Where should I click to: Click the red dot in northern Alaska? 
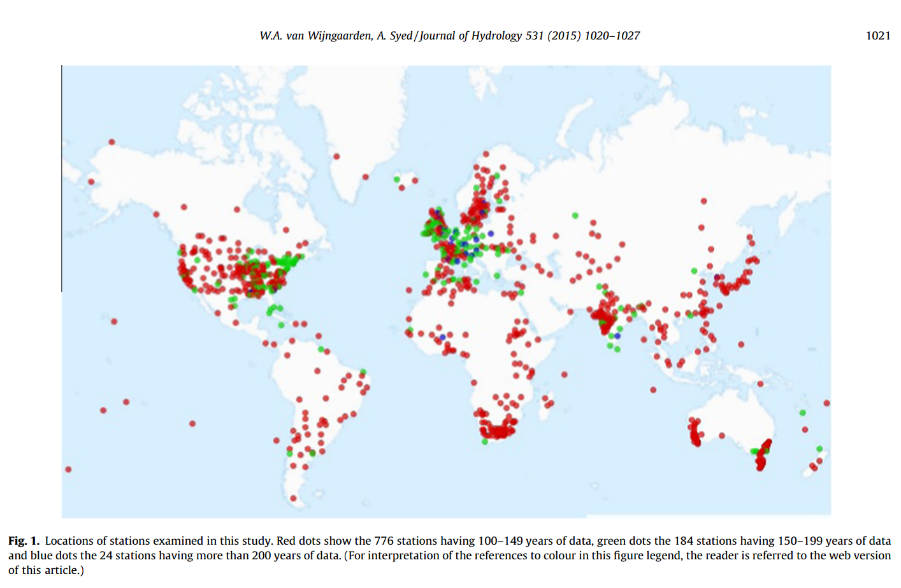click(x=112, y=142)
